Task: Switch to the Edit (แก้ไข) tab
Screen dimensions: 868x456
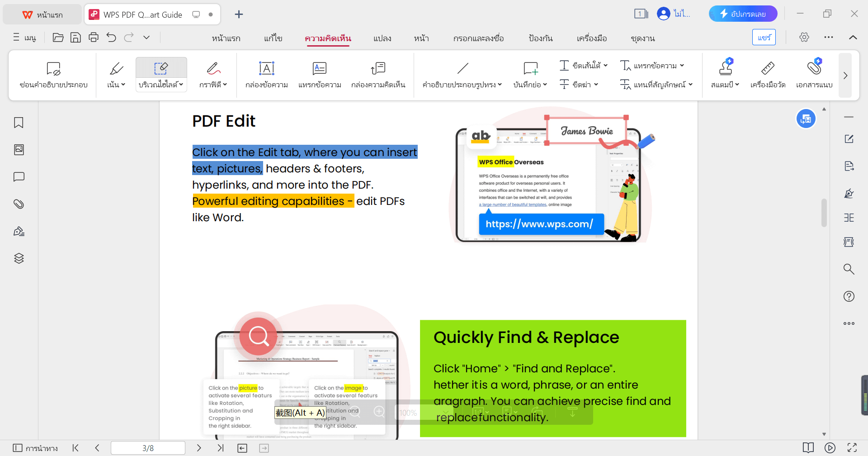Action: 273,38
